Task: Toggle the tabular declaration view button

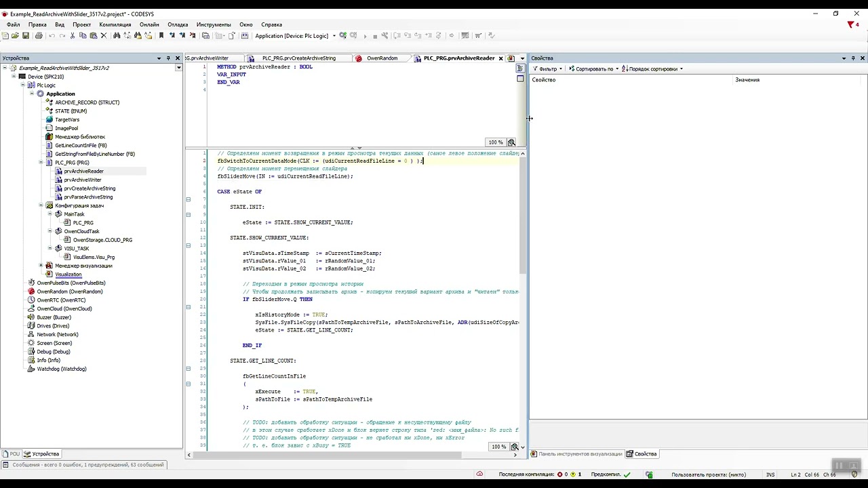Action: pyautogui.click(x=520, y=79)
